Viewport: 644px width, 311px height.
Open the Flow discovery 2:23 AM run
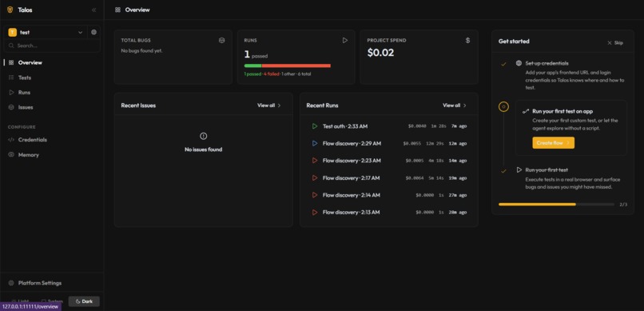(x=388, y=161)
